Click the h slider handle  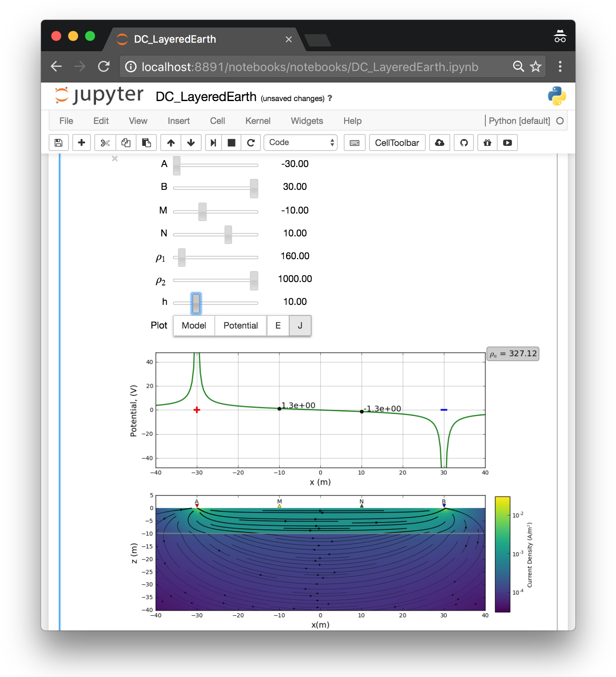pyautogui.click(x=196, y=303)
